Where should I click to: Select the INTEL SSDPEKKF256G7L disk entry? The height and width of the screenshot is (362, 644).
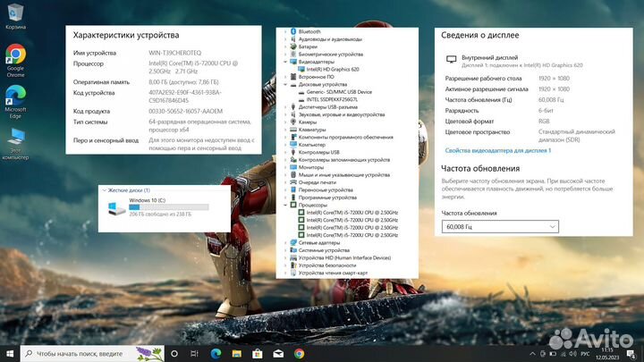coord(332,99)
